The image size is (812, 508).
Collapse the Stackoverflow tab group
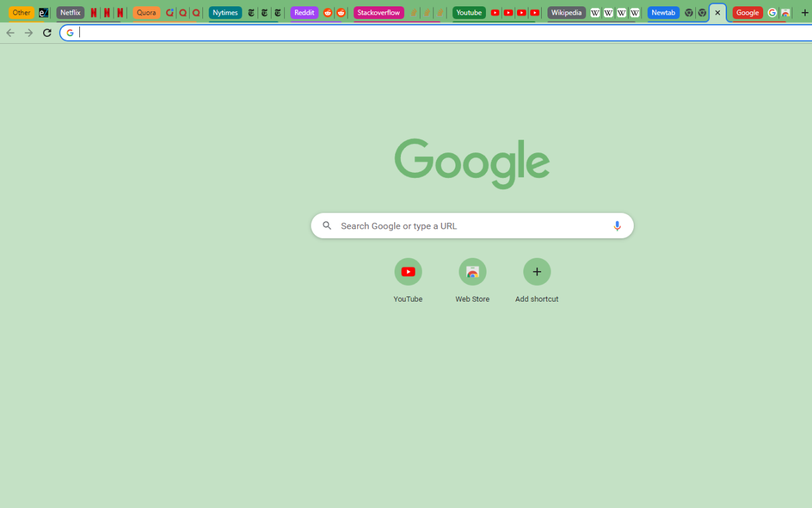tap(378, 13)
